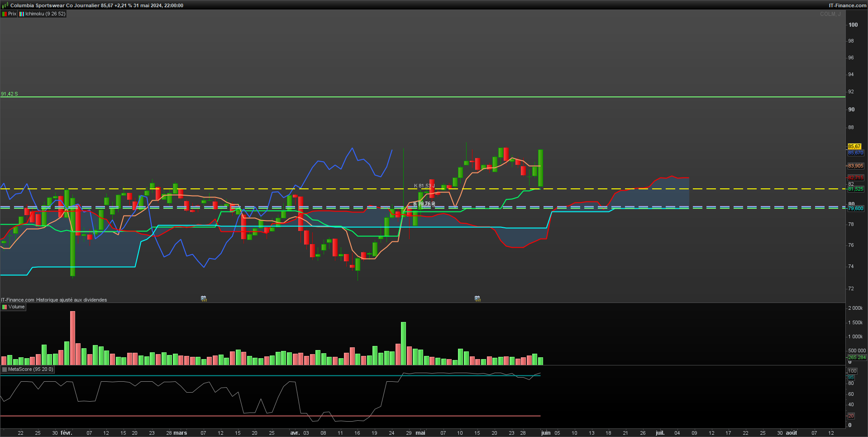Image resolution: width=868 pixels, height=437 pixels.
Task: Open the Ichimoku (9 26 52) settings label
Action: tap(45, 14)
